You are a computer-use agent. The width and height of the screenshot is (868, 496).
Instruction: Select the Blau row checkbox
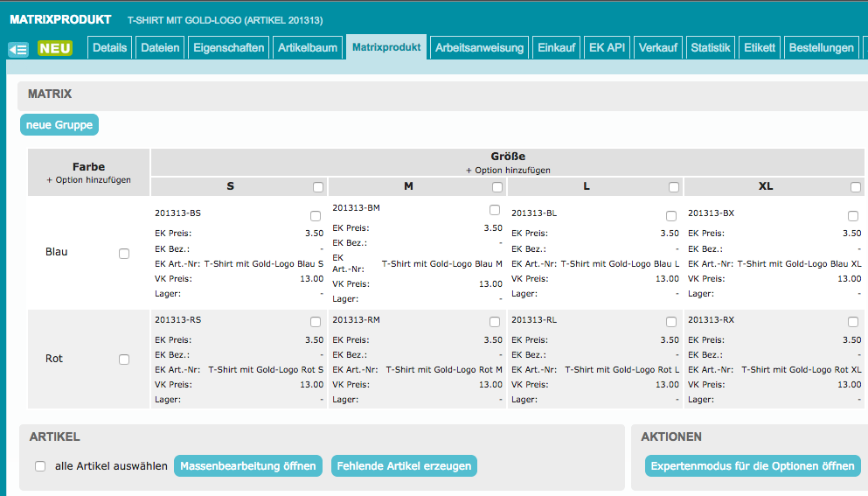pos(124,254)
